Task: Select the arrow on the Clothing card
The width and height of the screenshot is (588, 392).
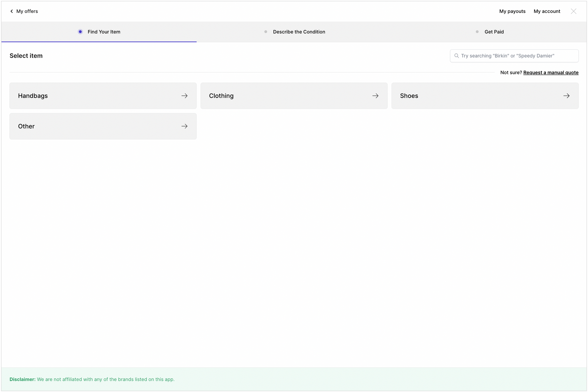Action: 375,96
